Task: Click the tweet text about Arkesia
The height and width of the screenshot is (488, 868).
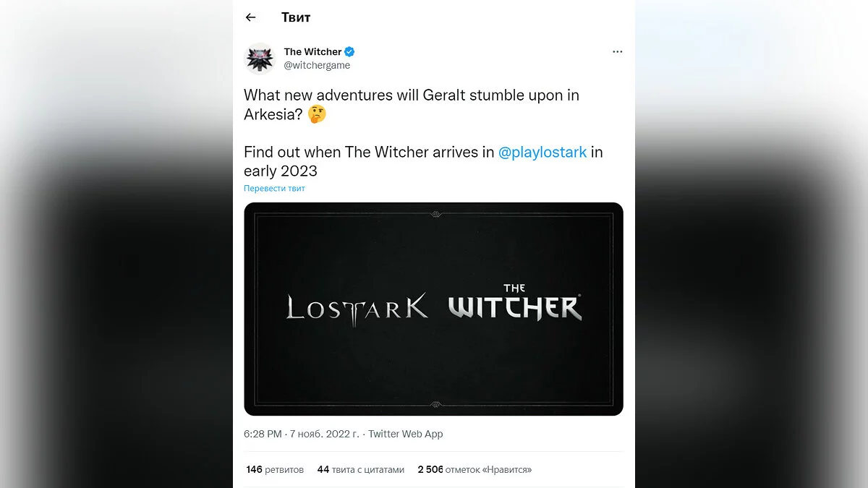Action: point(411,95)
